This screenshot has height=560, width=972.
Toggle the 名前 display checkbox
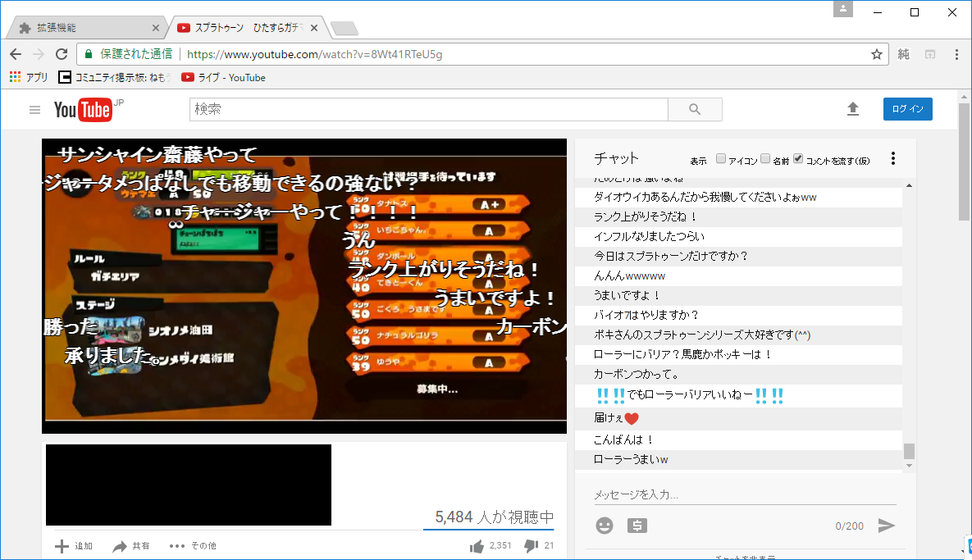[x=765, y=158]
